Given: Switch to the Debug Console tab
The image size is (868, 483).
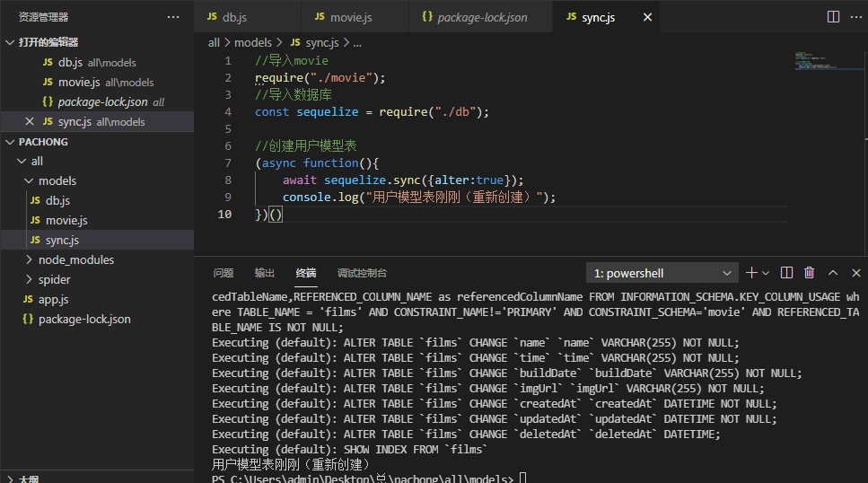Looking at the screenshot, I should (x=362, y=273).
